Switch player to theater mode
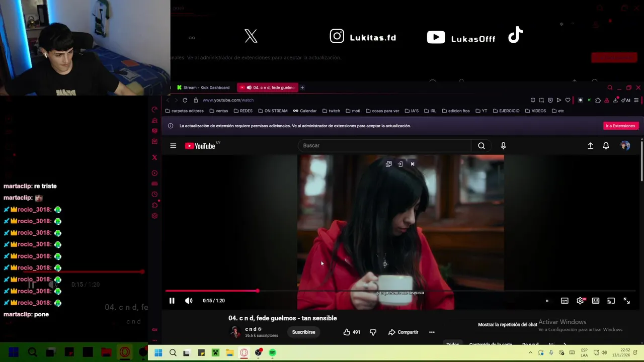The width and height of the screenshot is (644, 362). pos(596,301)
